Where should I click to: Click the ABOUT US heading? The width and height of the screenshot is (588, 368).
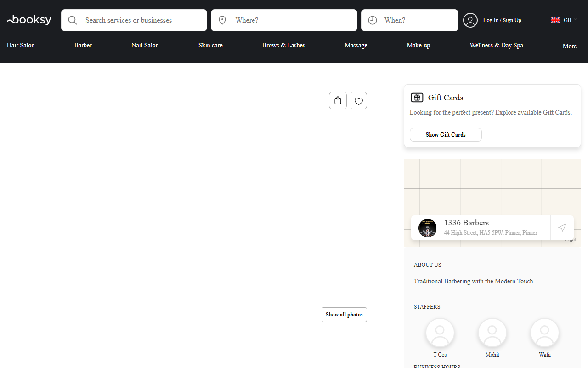point(427,265)
